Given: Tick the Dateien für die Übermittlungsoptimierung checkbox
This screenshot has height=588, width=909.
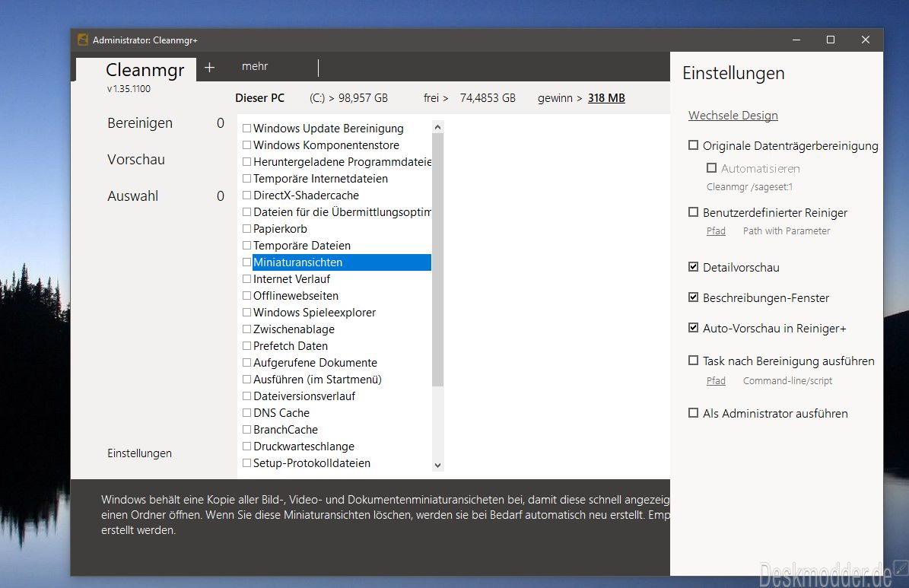Looking at the screenshot, I should (247, 212).
